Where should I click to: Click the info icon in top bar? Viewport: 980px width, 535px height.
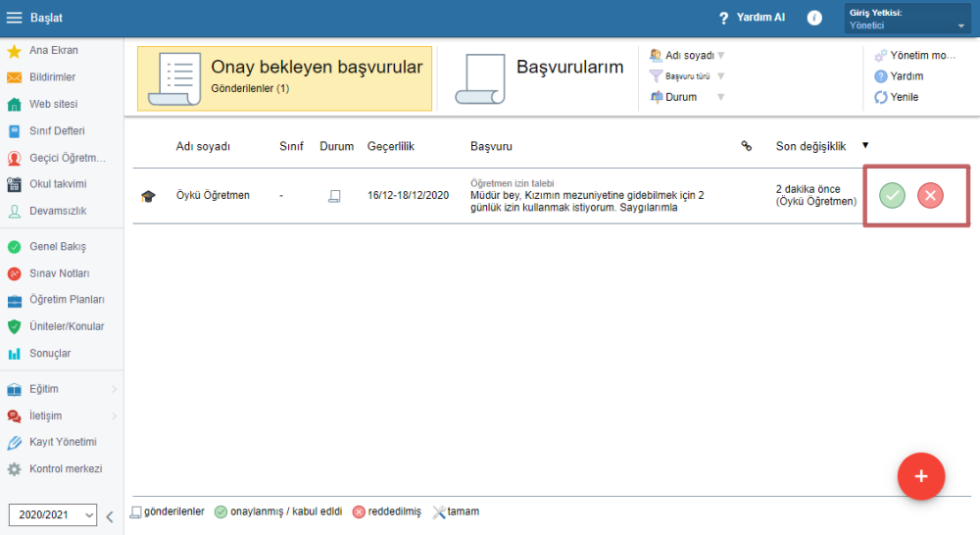pyautogui.click(x=814, y=18)
